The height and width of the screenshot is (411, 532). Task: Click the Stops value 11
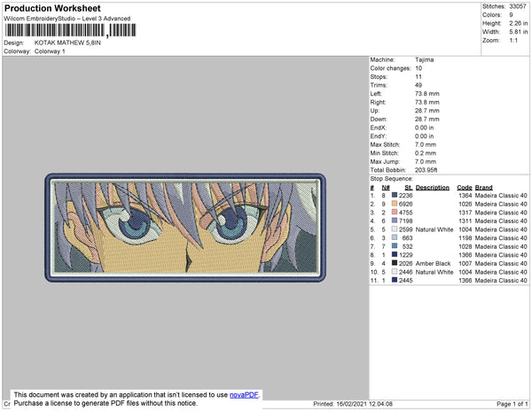click(x=418, y=76)
